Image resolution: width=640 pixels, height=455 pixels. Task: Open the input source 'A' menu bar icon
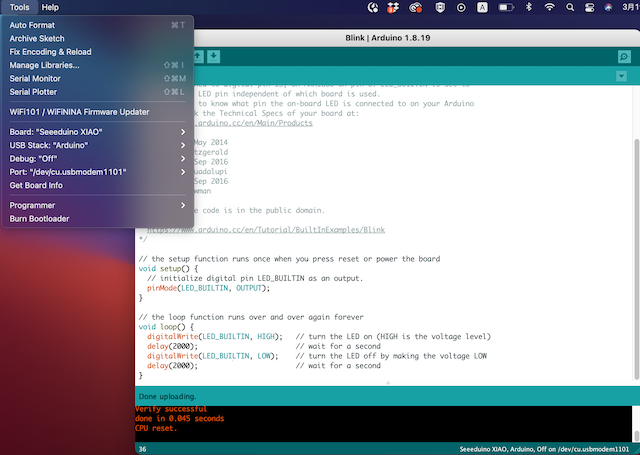coord(482,7)
